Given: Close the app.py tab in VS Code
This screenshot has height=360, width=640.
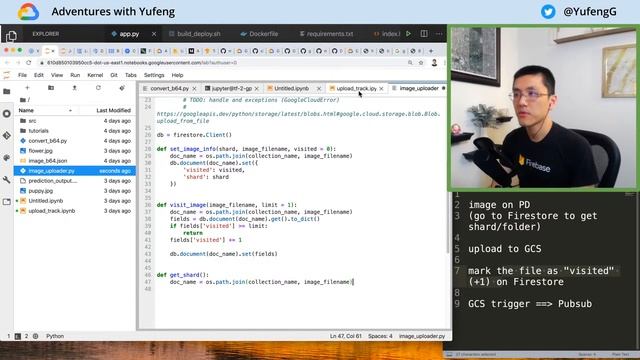Looking at the screenshot, I should point(154,34).
